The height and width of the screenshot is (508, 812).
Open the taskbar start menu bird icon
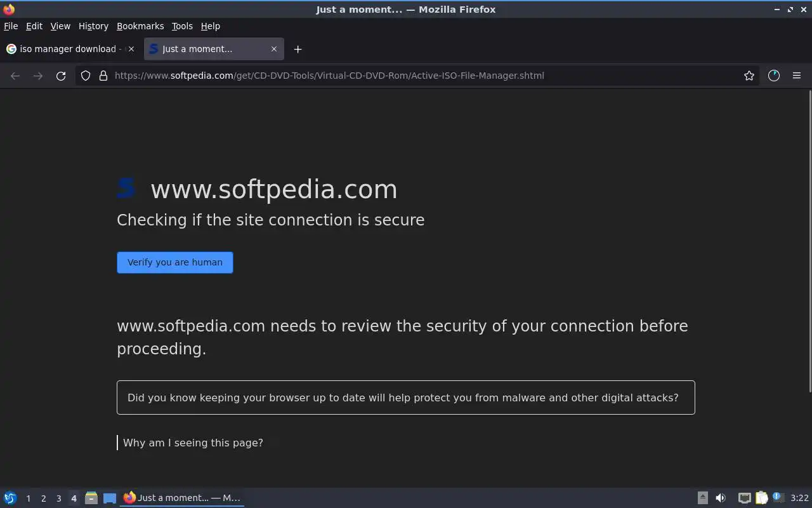tap(10, 498)
